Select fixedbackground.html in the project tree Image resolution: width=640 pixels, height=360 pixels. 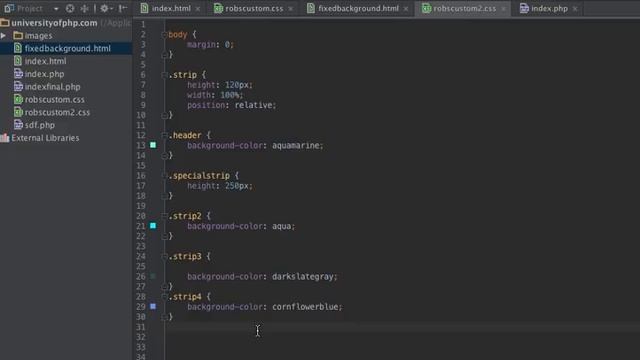point(67,49)
